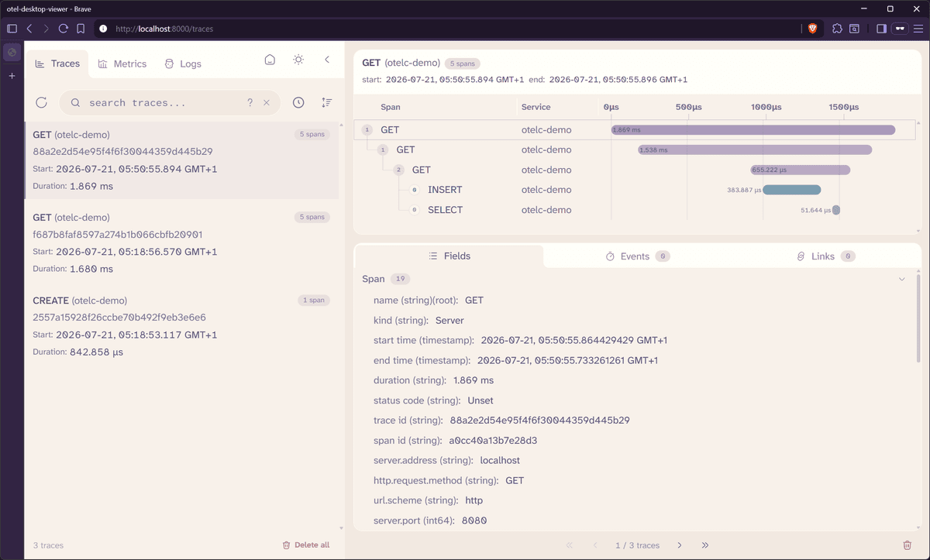Click the url.scheme value http
930x560 pixels.
click(x=474, y=501)
